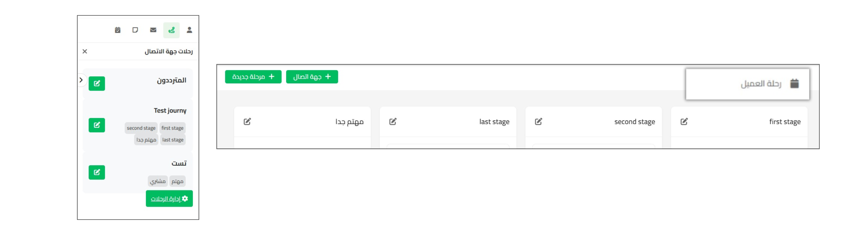Edit the first stage column title

click(684, 122)
